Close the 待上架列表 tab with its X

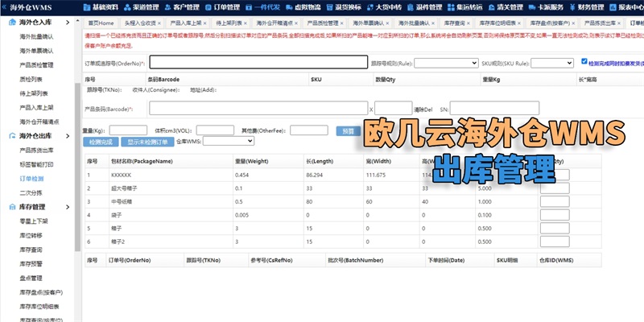[x=246, y=23]
